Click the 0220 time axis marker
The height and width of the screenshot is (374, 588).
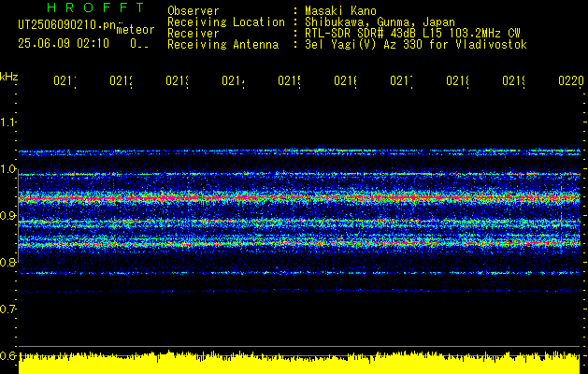coord(571,80)
